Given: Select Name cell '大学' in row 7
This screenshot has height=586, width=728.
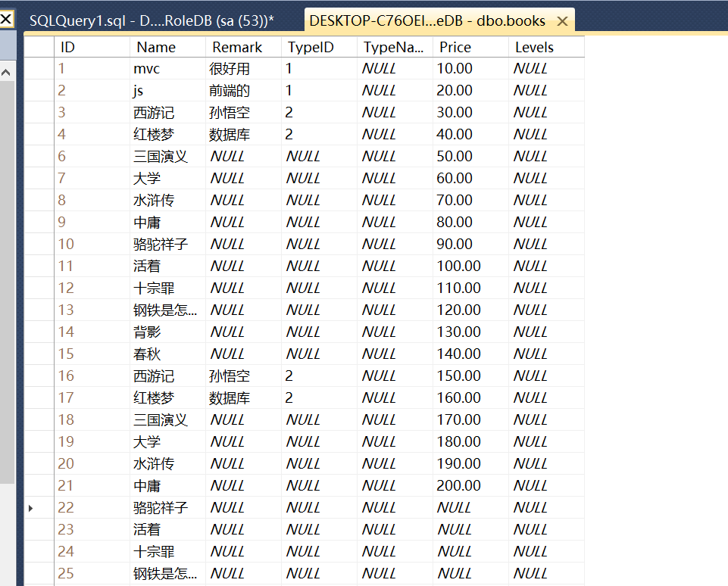Looking at the screenshot, I should (x=167, y=178).
